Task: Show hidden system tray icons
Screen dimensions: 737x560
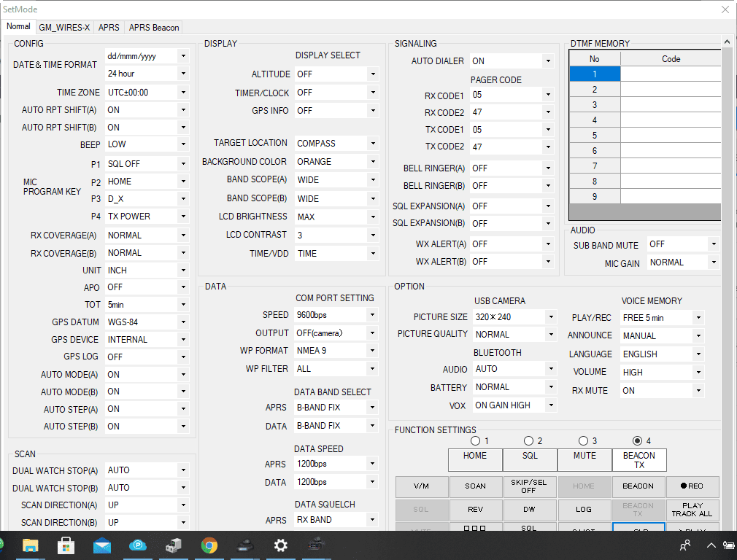Action: tap(711, 545)
